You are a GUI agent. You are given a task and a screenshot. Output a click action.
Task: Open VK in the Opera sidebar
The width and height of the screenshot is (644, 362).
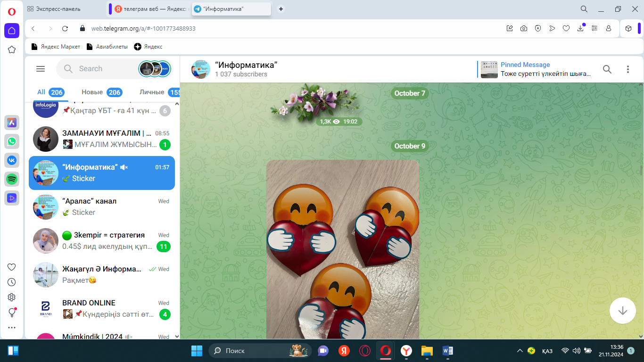(x=12, y=160)
